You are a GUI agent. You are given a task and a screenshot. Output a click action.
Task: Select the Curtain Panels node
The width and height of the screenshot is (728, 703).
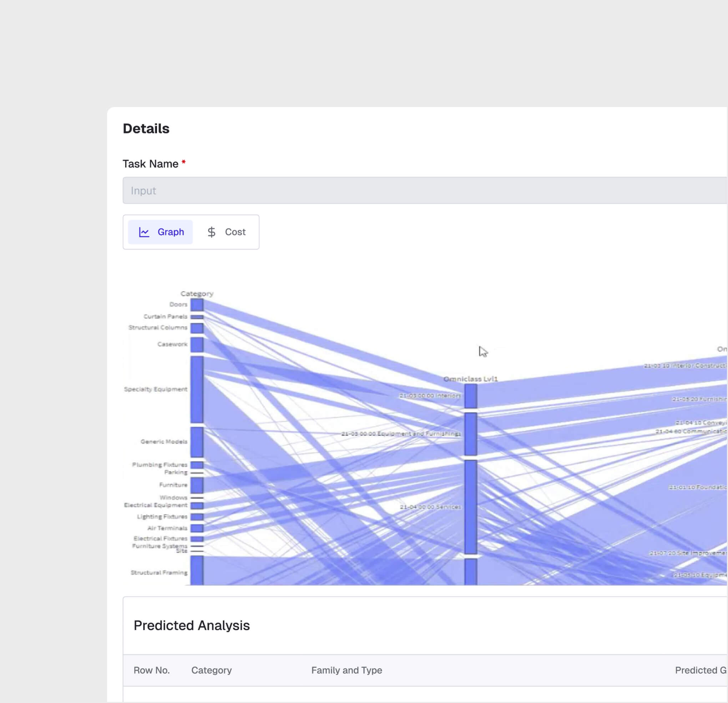[197, 317]
